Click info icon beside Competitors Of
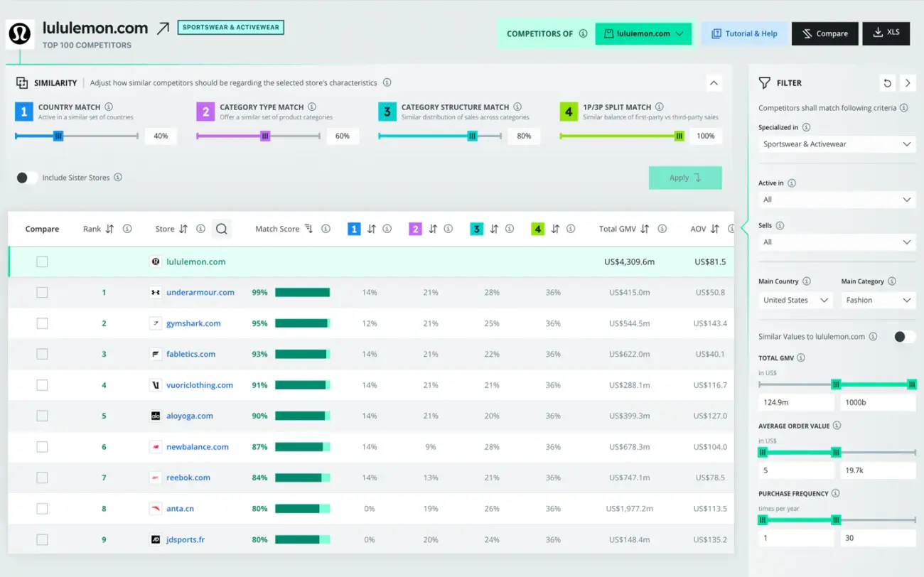924x577 pixels. point(583,33)
